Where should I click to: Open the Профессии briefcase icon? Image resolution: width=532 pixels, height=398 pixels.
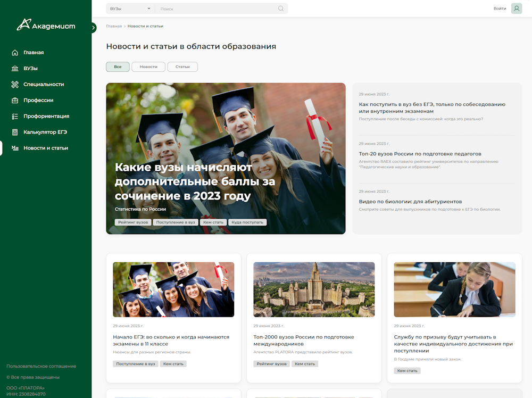15,101
